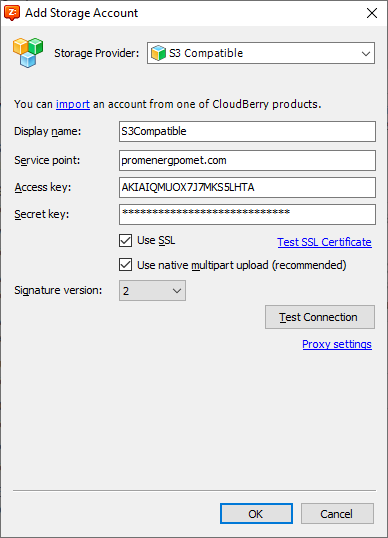Viewport: 388px width, 538px height.
Task: Uncheck the Use SSL checkbox
Action: 126,241
